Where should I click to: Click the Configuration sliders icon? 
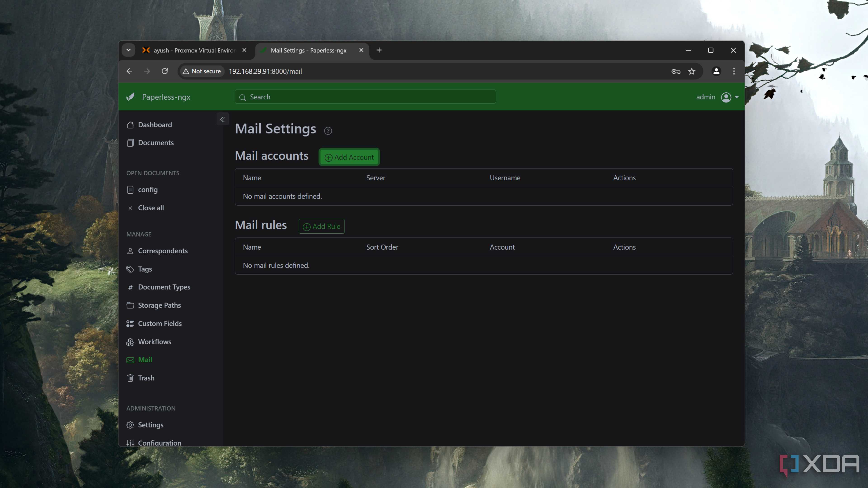[130, 443]
